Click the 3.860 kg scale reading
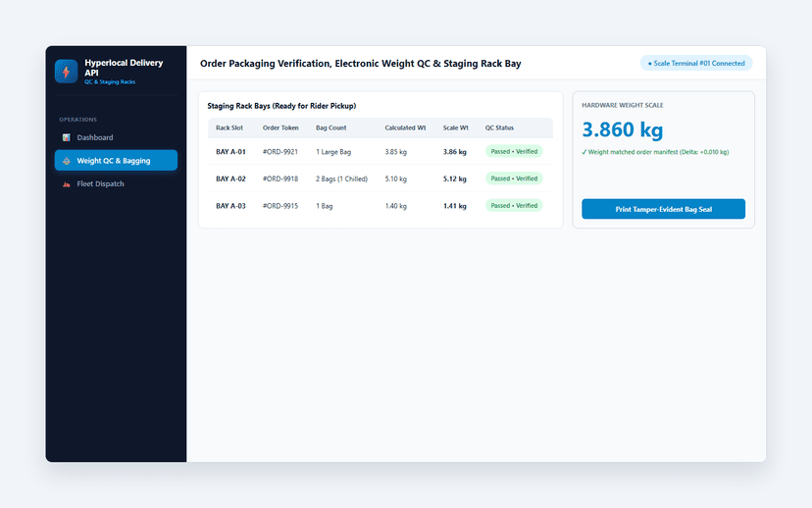 pos(623,129)
